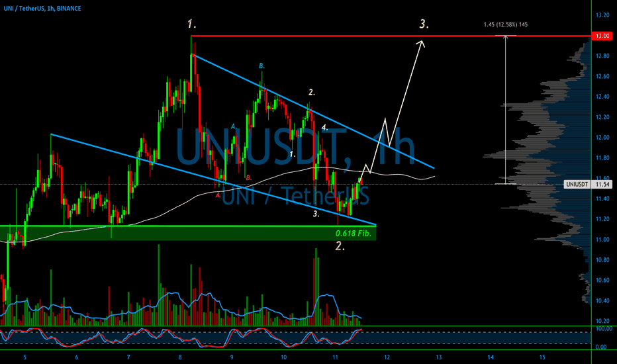The width and height of the screenshot is (617, 364).
Task: Select date 7 on the time axis
Action: click(x=128, y=357)
